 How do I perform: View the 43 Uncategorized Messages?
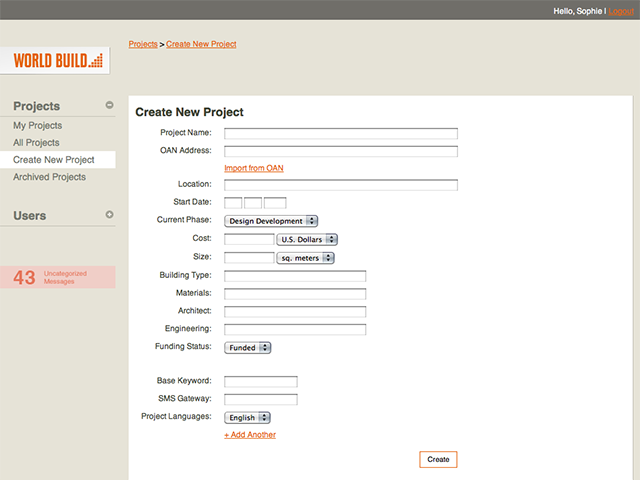tap(58, 277)
